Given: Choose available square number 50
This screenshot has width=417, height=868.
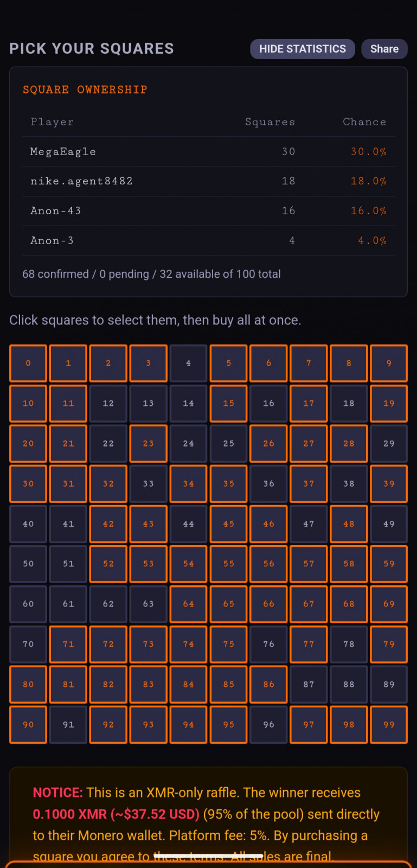Looking at the screenshot, I should pos(28,564).
